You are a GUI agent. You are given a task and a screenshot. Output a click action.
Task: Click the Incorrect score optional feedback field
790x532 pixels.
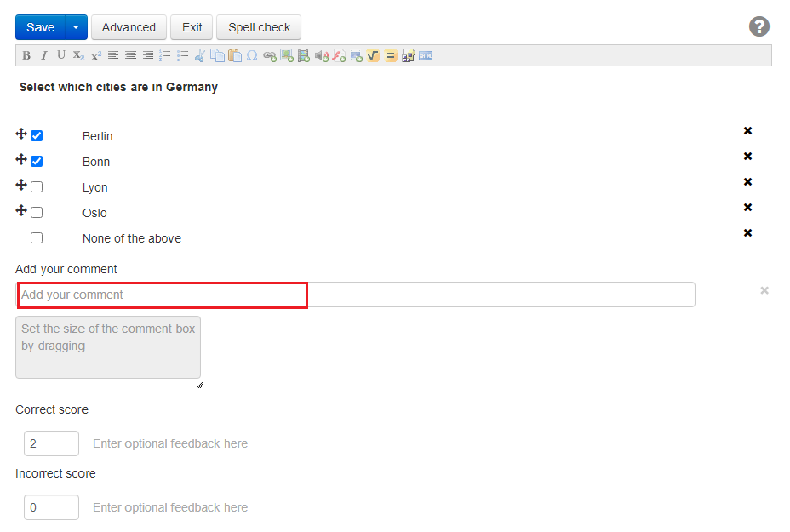click(170, 507)
